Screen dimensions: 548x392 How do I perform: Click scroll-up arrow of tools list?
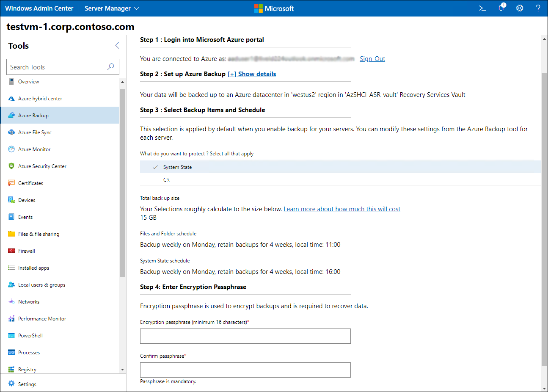pos(122,82)
